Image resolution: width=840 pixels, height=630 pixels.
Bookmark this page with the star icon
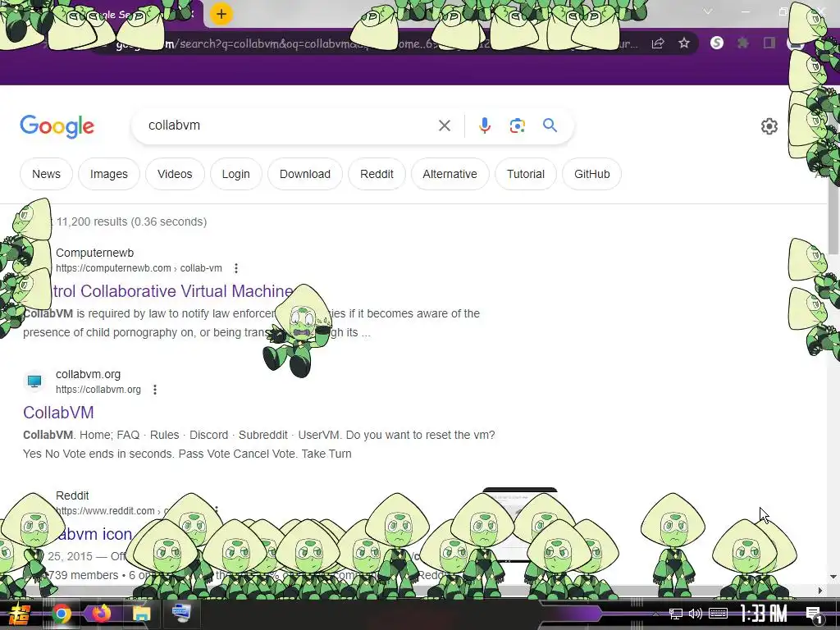tap(684, 43)
